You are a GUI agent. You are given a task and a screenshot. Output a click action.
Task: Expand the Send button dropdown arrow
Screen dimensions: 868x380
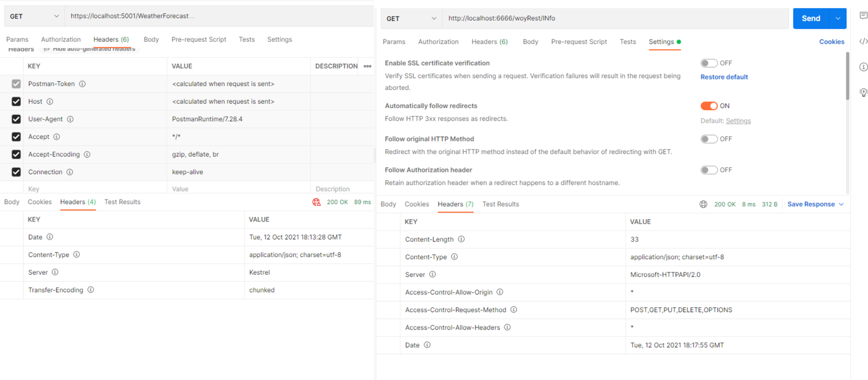tap(838, 18)
